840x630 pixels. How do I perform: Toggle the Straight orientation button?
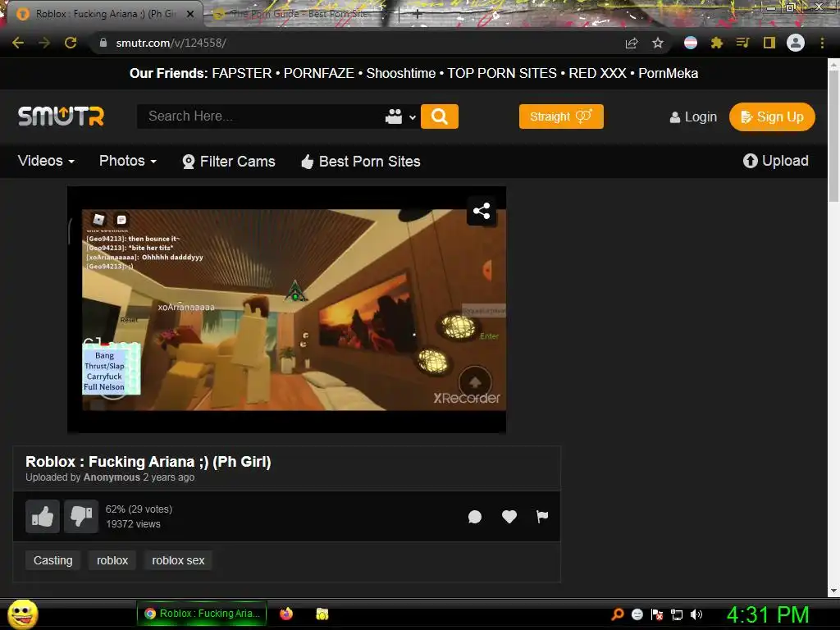(561, 116)
